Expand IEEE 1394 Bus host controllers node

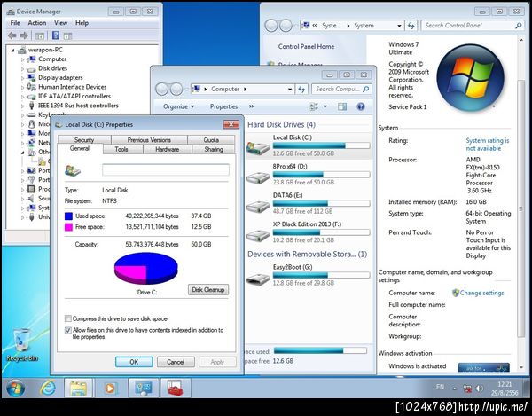pyautogui.click(x=22, y=106)
